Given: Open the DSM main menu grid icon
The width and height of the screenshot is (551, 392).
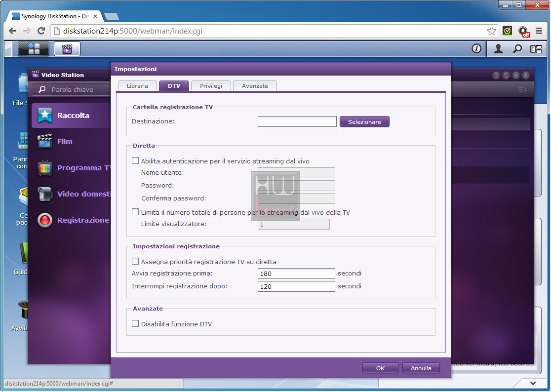Looking at the screenshot, I should tap(34, 49).
